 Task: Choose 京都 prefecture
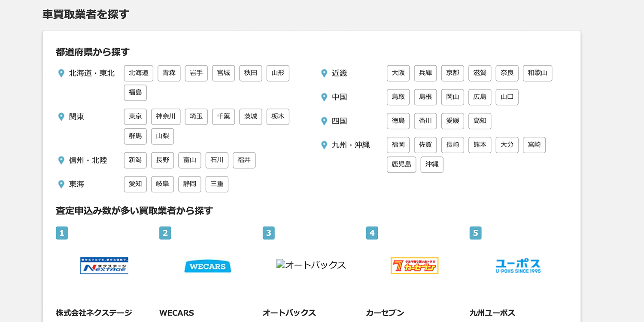453,73
